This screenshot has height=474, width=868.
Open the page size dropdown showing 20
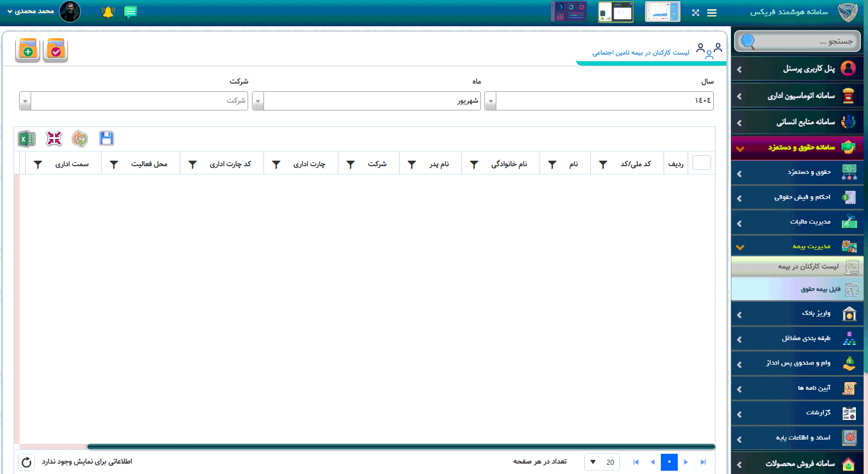coord(593,462)
